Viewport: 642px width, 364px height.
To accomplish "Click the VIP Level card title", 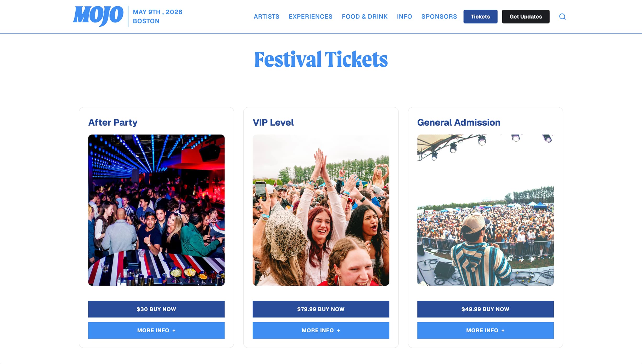I will click(273, 122).
